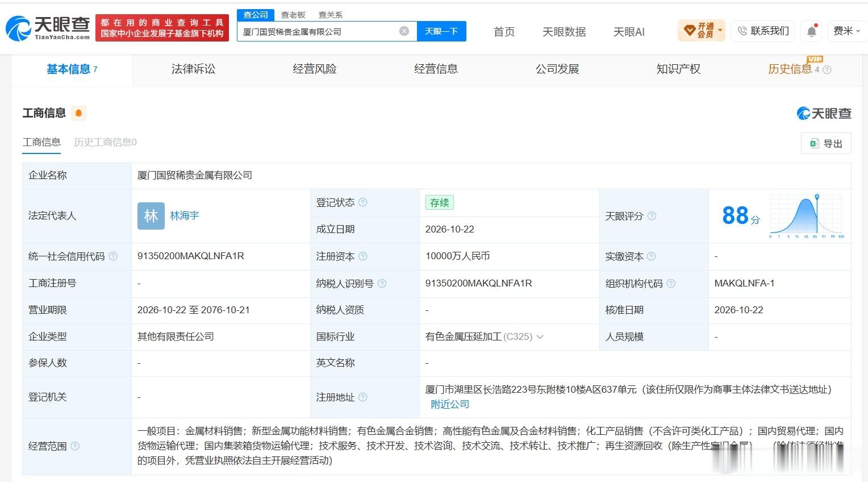Open the 经营信息 tab

(436, 69)
